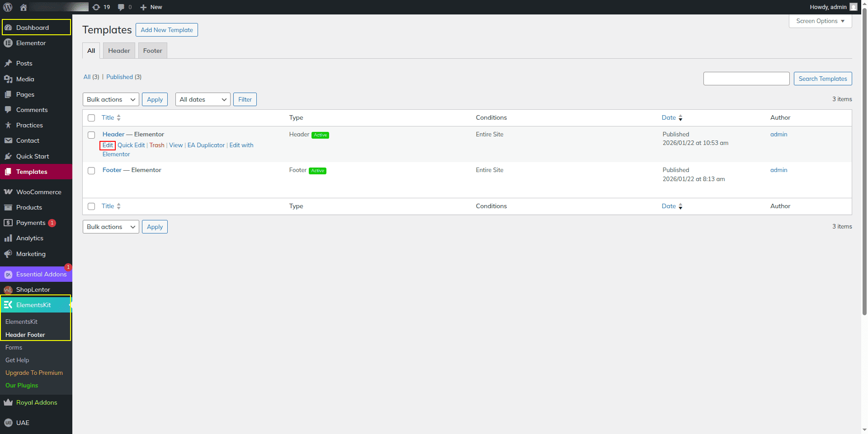
Task: Click the Media icon in sidebar
Action: [x=8, y=79]
